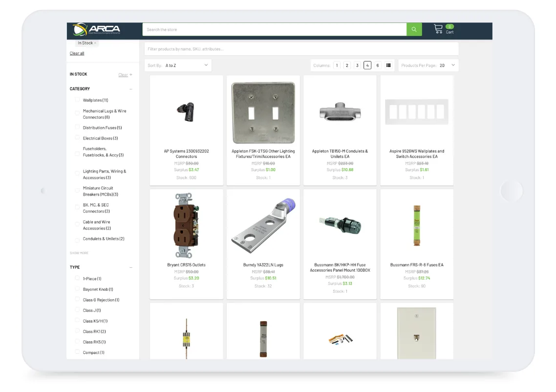Open Bryant CRS15 Outlets product image

(187, 225)
